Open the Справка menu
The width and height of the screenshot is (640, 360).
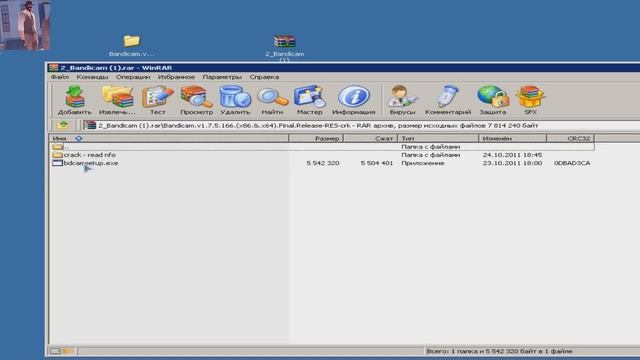(x=264, y=77)
